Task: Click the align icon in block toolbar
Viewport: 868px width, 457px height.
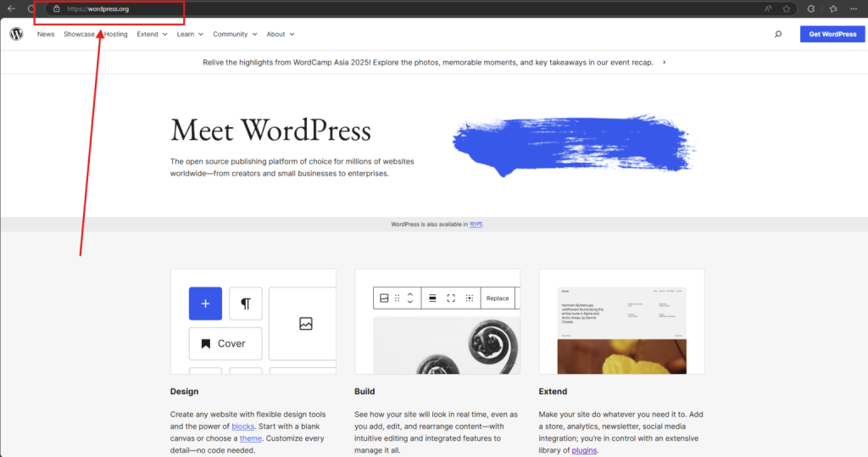Action: (432, 298)
